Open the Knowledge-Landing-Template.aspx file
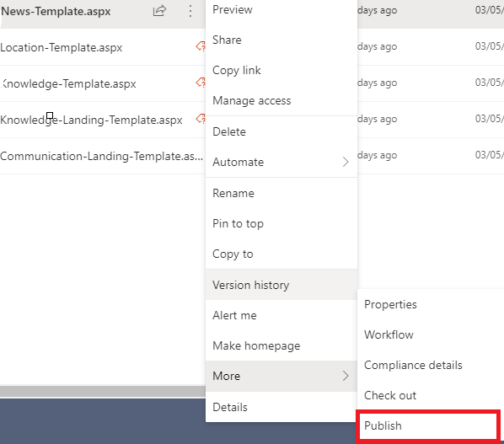This screenshot has width=504, height=444. pyautogui.click(x=91, y=120)
